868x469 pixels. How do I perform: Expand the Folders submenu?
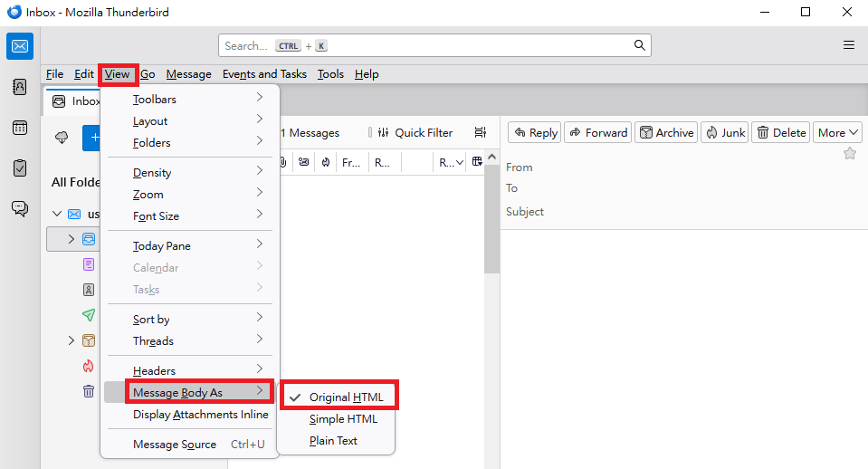pyautogui.click(x=189, y=143)
